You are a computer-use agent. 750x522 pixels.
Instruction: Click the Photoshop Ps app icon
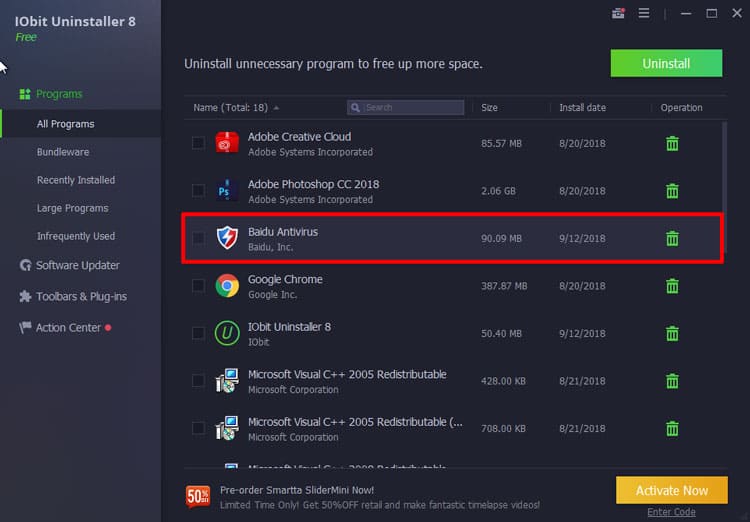pyautogui.click(x=227, y=190)
